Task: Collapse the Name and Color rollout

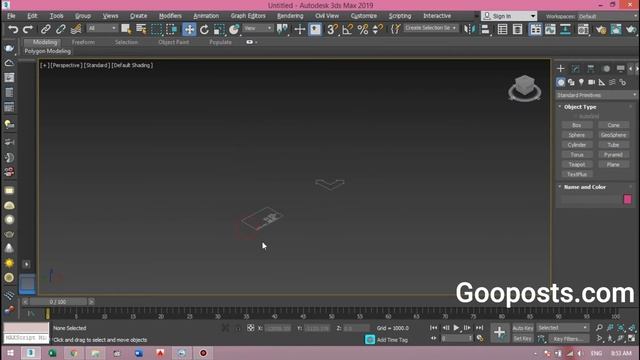Action: click(584, 187)
